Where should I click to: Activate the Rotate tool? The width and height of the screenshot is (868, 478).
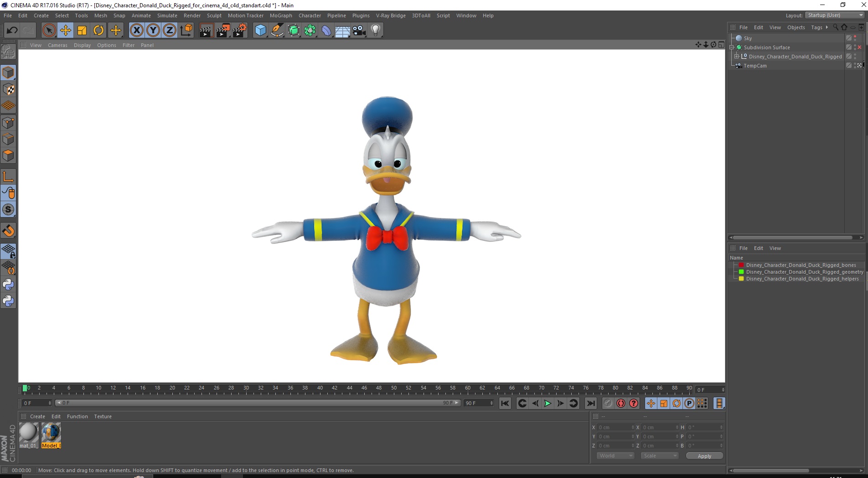[x=98, y=31]
